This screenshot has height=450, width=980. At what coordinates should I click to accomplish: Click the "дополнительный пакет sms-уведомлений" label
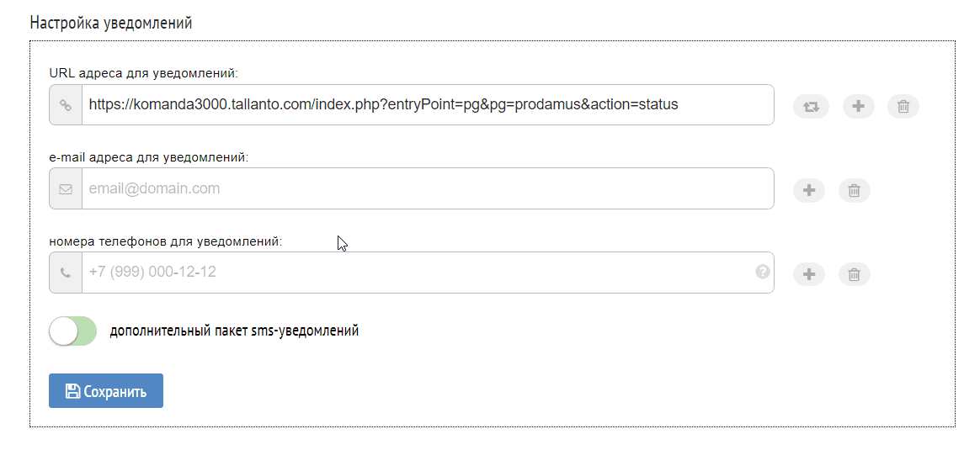click(234, 331)
